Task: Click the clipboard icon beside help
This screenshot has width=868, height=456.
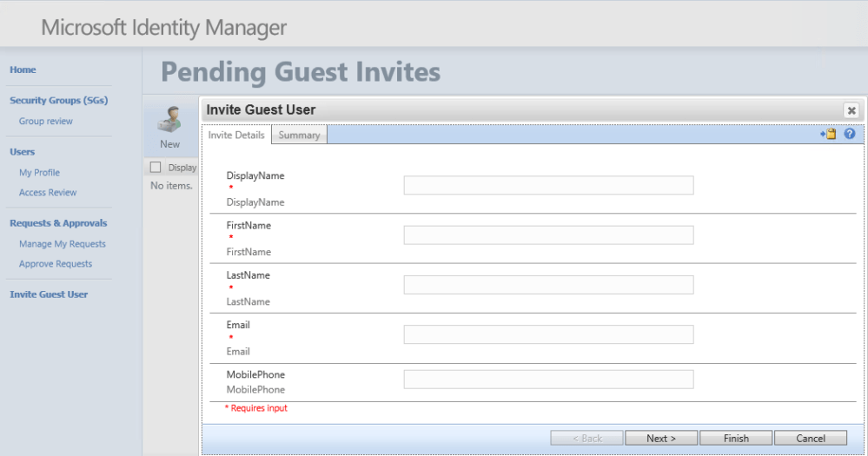Action: pyautogui.click(x=829, y=134)
